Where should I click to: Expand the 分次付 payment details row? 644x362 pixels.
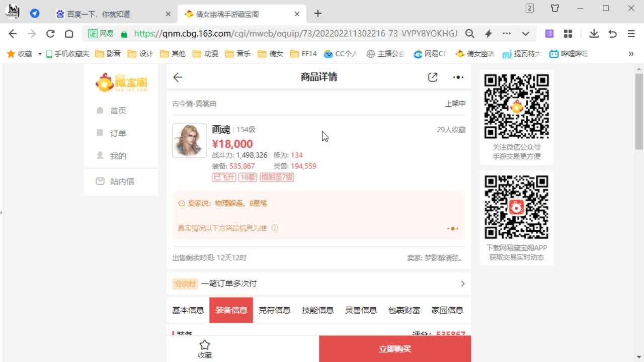(462, 283)
